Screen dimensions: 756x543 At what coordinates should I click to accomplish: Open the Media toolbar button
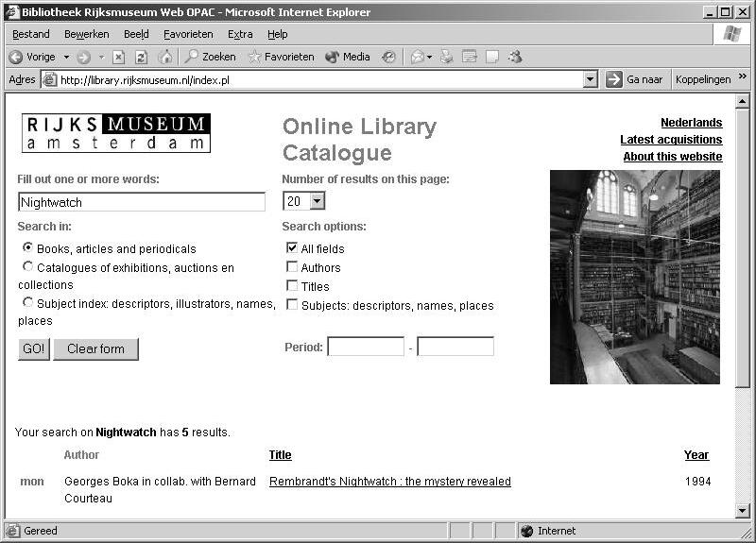(x=348, y=57)
